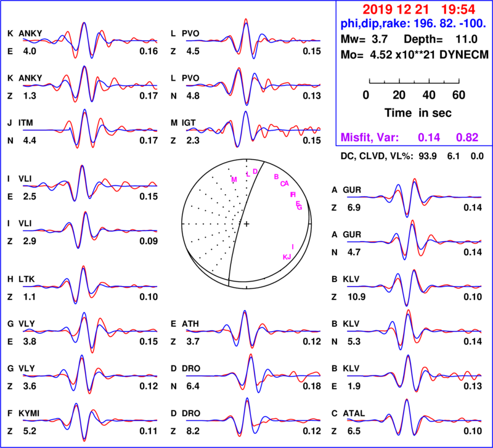
Task: Click the bottom waveform in the right column
Action: (413, 420)
